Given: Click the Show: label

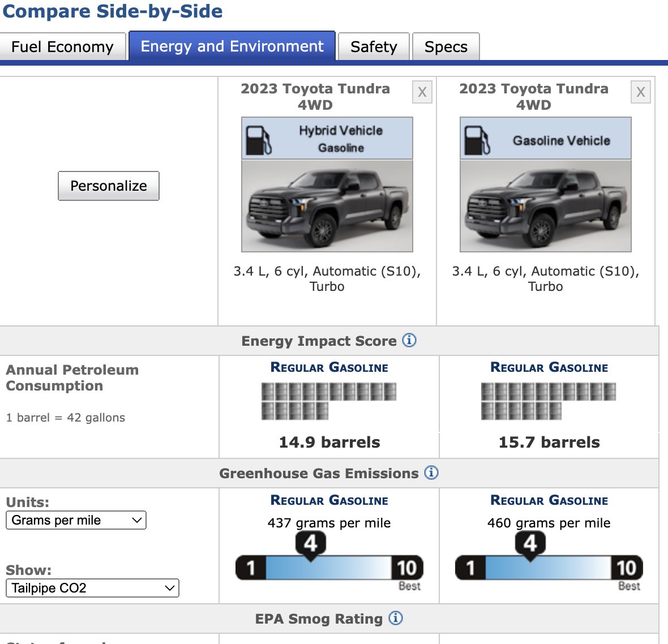Looking at the screenshot, I should point(28,570).
